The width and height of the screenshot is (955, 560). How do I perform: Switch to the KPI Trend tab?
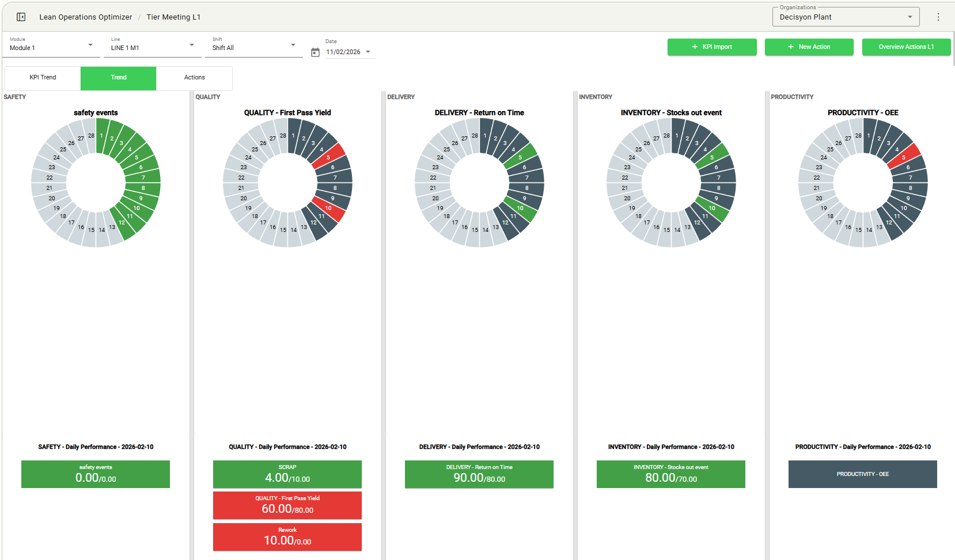[43, 78]
